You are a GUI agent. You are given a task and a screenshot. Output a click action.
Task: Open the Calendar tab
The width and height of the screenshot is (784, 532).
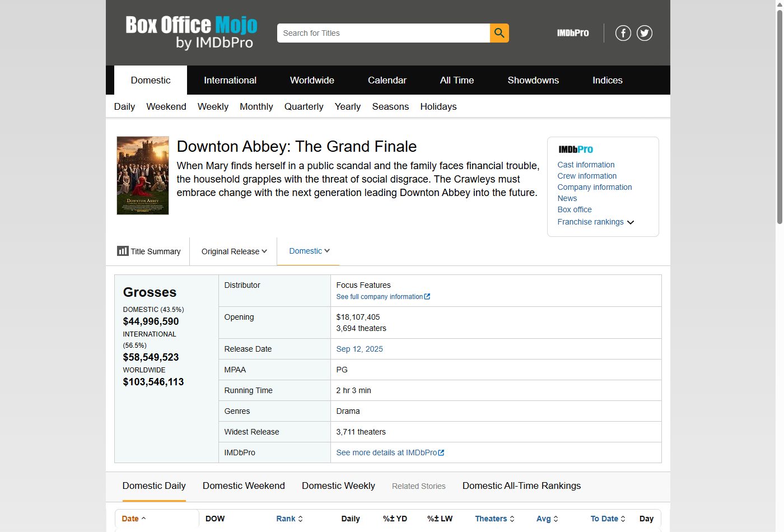387,80
